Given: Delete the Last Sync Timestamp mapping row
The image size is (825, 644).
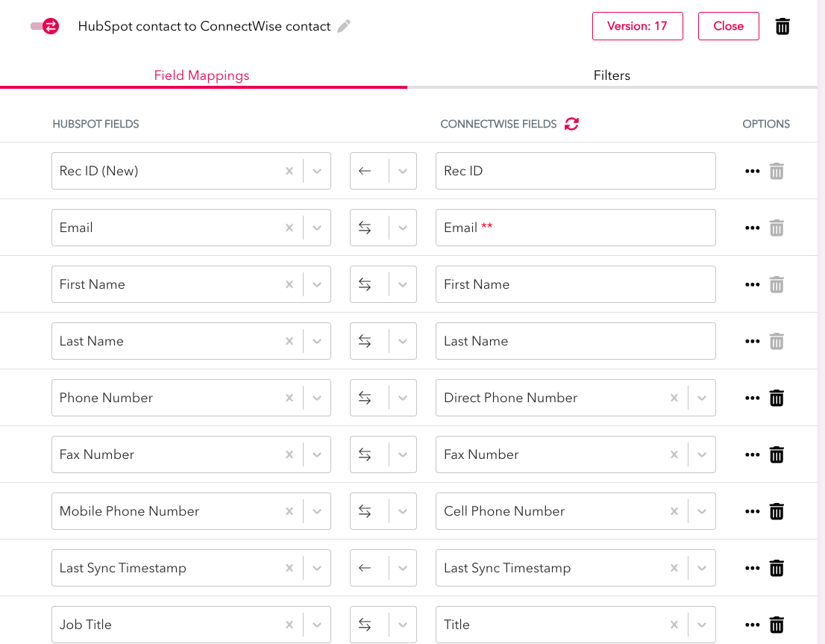Looking at the screenshot, I should [777, 568].
